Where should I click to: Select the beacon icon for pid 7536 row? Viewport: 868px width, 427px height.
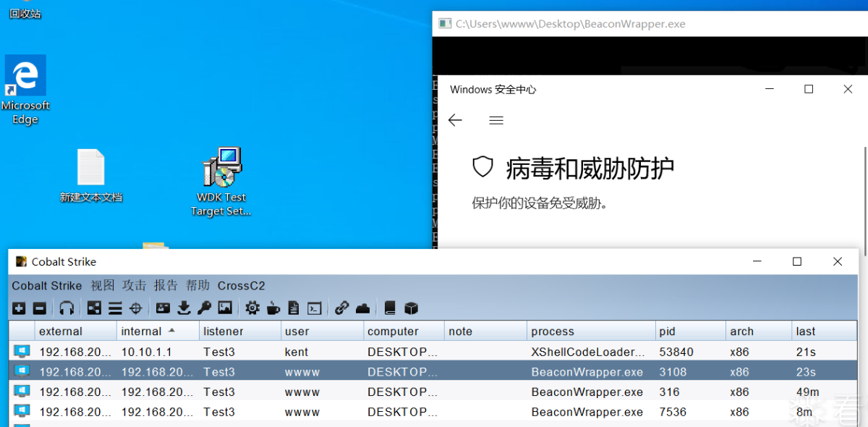tap(22, 412)
